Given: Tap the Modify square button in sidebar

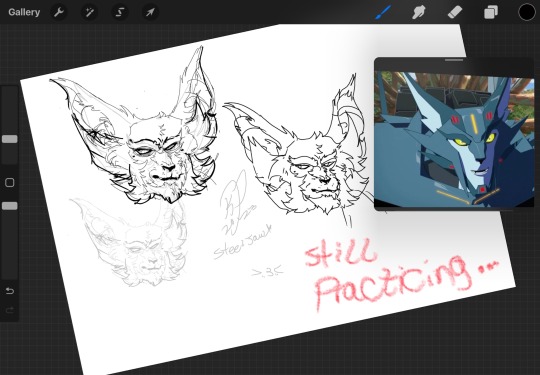Looking at the screenshot, I should pyautogui.click(x=10, y=183).
